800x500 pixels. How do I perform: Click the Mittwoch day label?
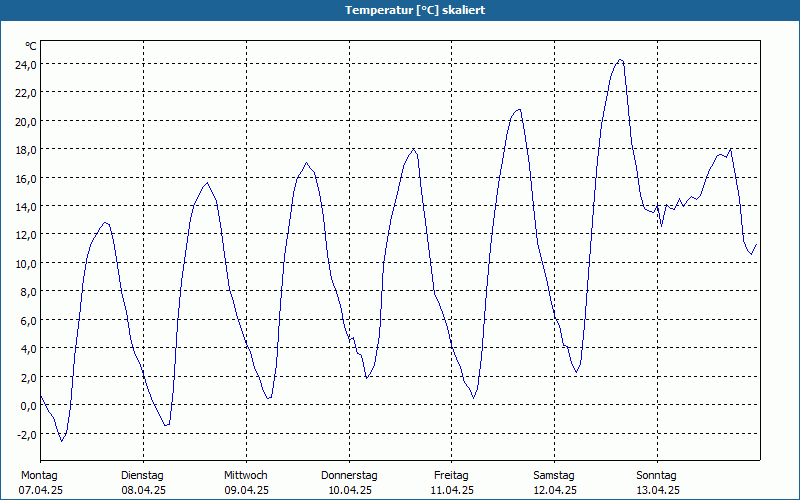pos(245,476)
